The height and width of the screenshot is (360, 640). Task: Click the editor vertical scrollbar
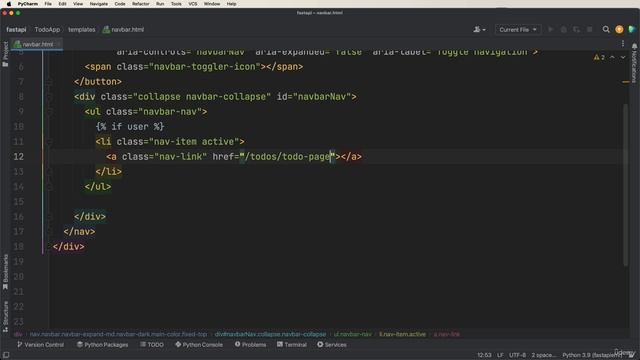626,185
